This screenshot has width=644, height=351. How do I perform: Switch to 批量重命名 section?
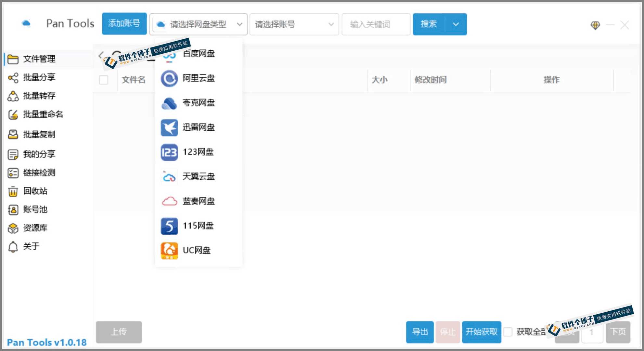[49, 115]
